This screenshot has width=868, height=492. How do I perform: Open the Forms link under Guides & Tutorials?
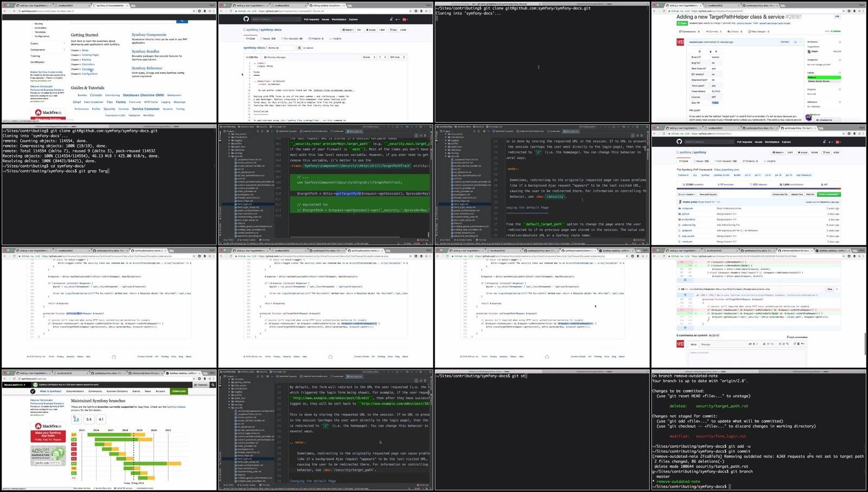pyautogui.click(x=120, y=102)
